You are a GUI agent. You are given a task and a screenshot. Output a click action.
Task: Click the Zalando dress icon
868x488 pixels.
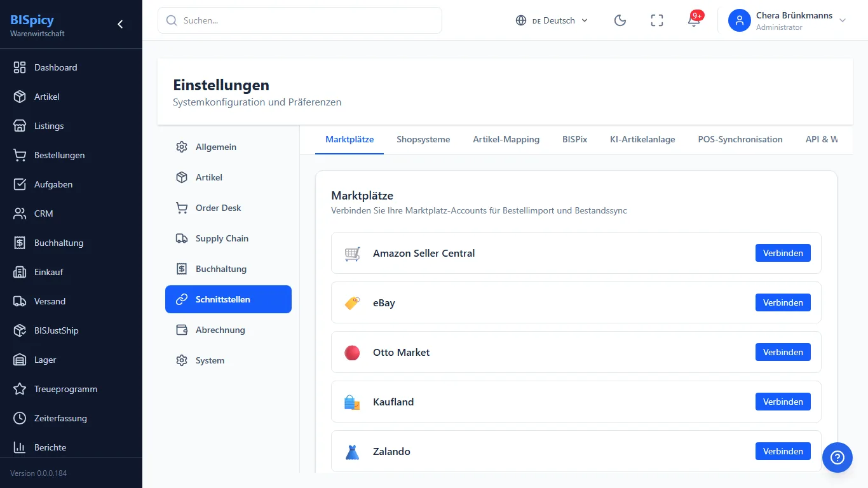pos(352,451)
